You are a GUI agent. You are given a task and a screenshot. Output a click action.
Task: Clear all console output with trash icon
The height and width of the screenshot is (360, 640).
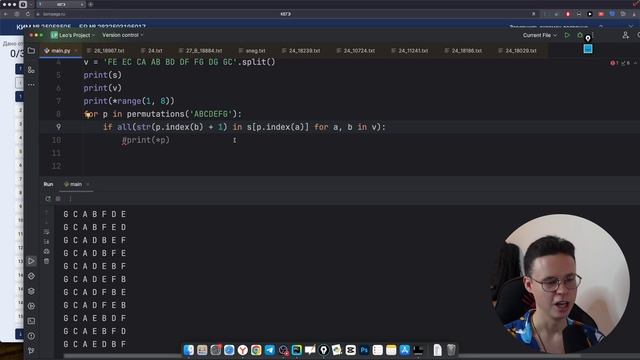coord(47,261)
